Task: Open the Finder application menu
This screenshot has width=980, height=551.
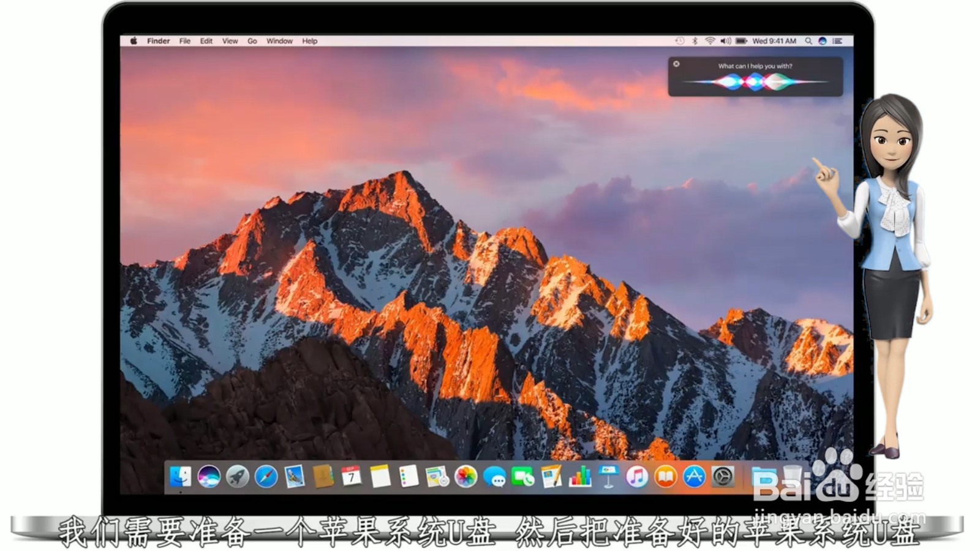Action: point(158,41)
